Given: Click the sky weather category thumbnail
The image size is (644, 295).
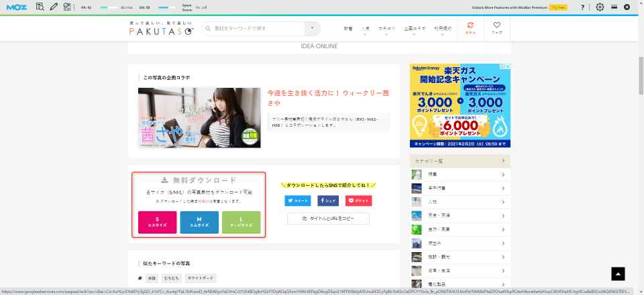Looking at the screenshot, I should coord(417,216).
